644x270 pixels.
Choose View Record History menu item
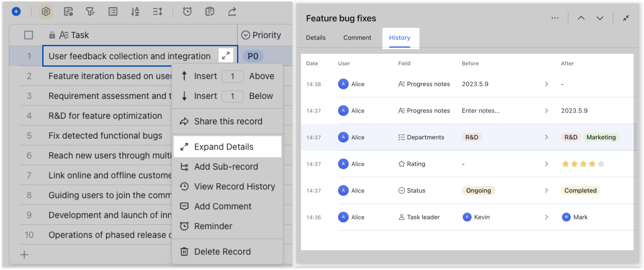coord(227,186)
